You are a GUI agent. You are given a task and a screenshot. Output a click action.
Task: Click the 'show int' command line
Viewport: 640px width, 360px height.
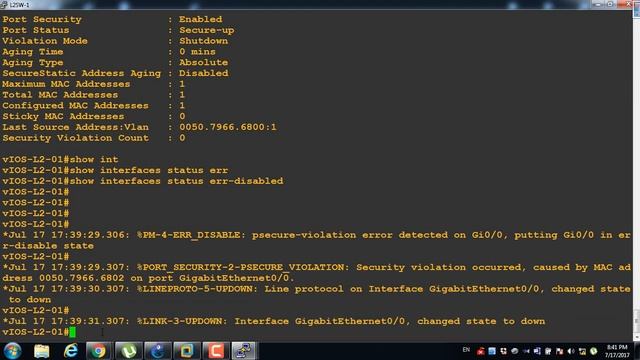point(60,159)
